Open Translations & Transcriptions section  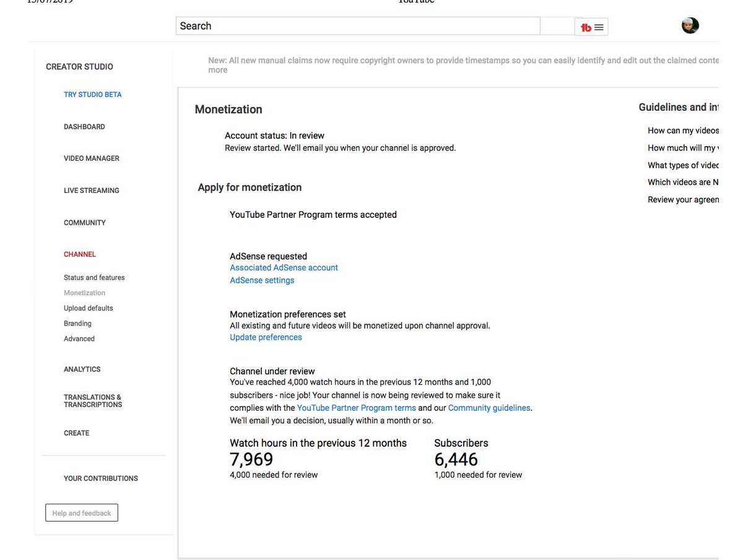point(93,401)
